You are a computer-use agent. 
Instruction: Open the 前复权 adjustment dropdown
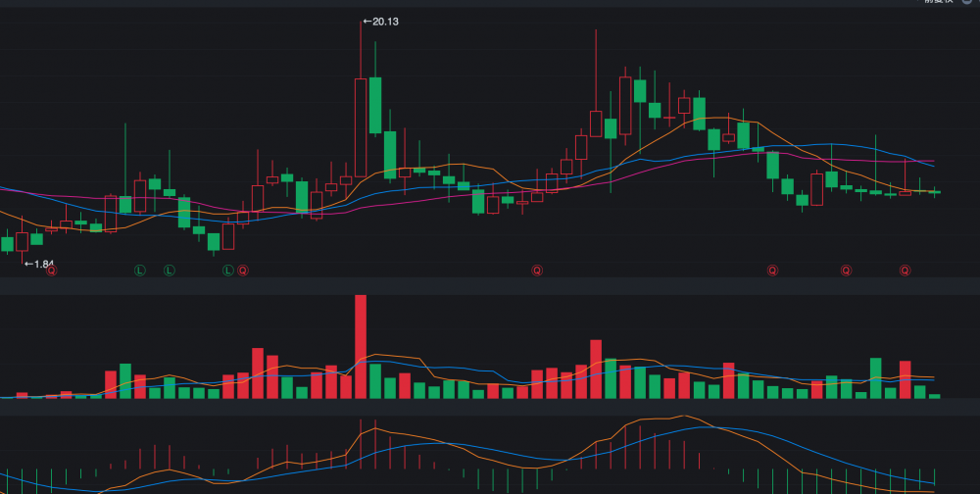tap(938, 2)
